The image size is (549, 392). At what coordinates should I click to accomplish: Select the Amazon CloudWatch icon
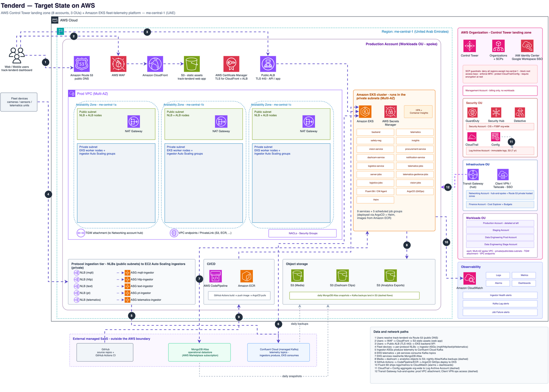[x=470, y=279]
